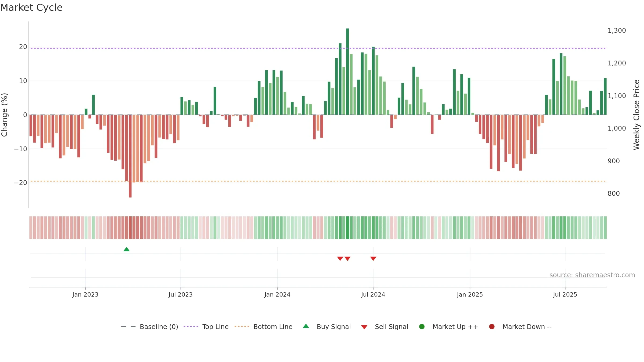
Task: Click the darkest red heatmap cell
Action: tap(130, 228)
